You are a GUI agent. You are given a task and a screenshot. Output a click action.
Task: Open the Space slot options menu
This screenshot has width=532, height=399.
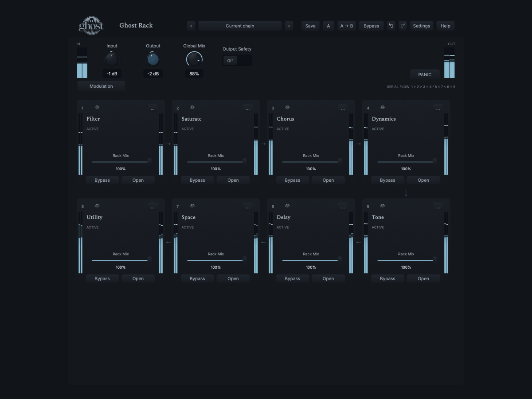[248, 207]
